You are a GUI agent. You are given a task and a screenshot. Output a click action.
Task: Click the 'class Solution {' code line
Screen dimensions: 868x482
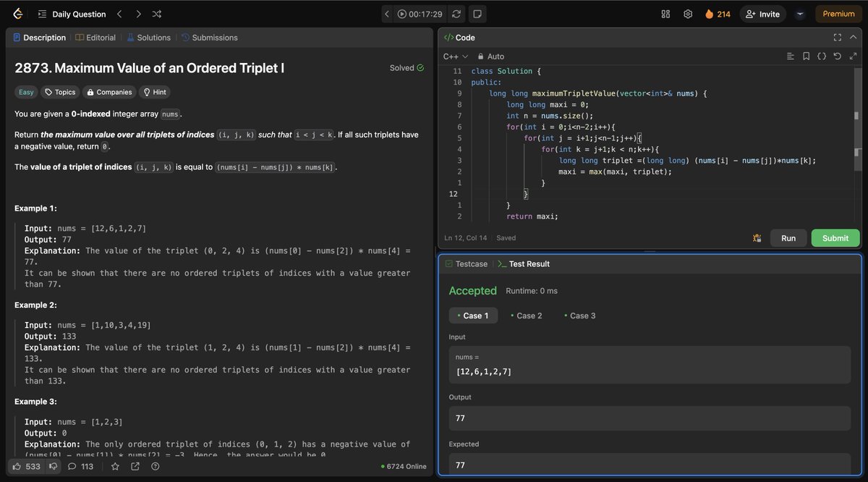[x=506, y=72]
